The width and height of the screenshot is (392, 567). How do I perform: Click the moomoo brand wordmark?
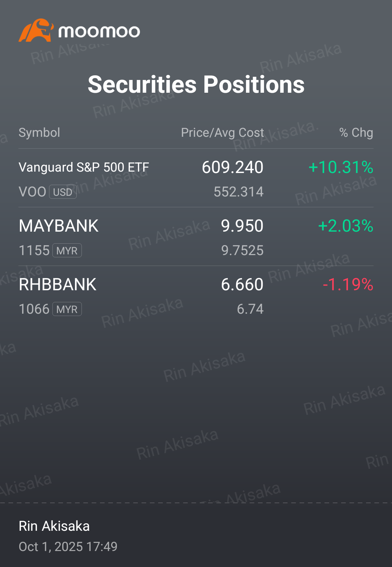tap(99, 32)
